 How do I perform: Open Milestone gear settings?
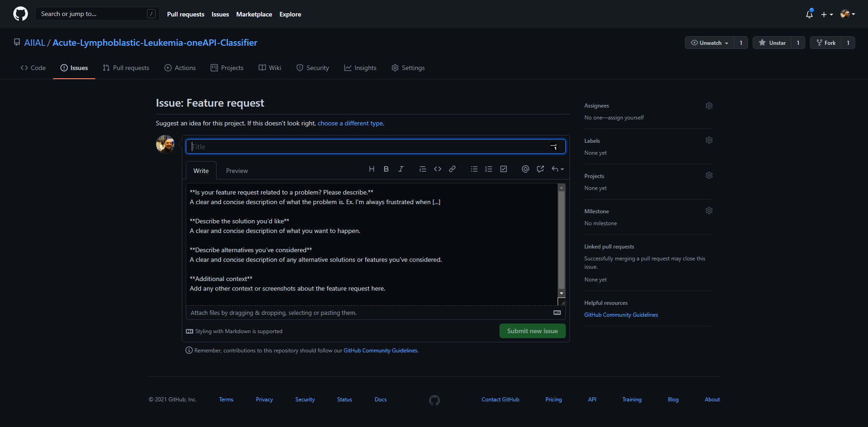click(x=709, y=211)
